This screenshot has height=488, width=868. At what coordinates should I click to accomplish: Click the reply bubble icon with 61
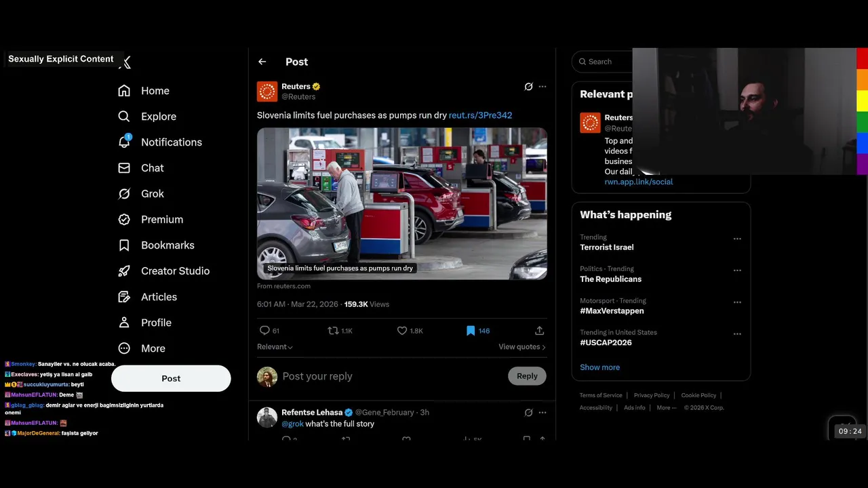click(x=264, y=331)
